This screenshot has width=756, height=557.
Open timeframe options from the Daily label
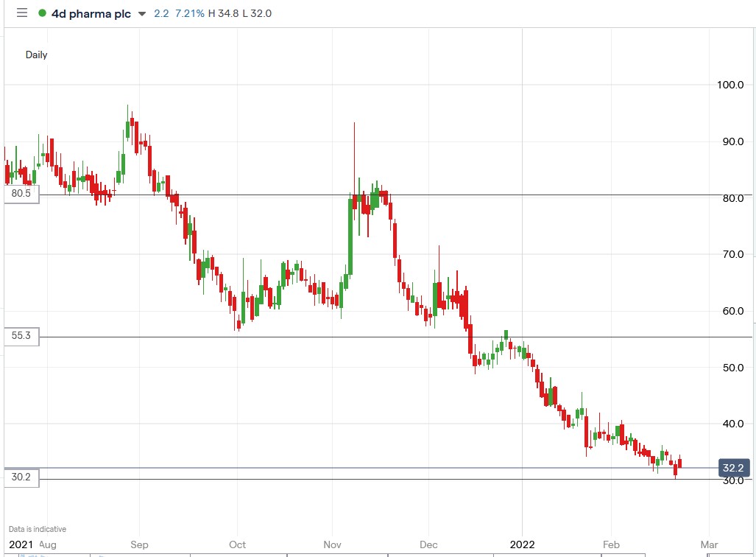tap(38, 55)
